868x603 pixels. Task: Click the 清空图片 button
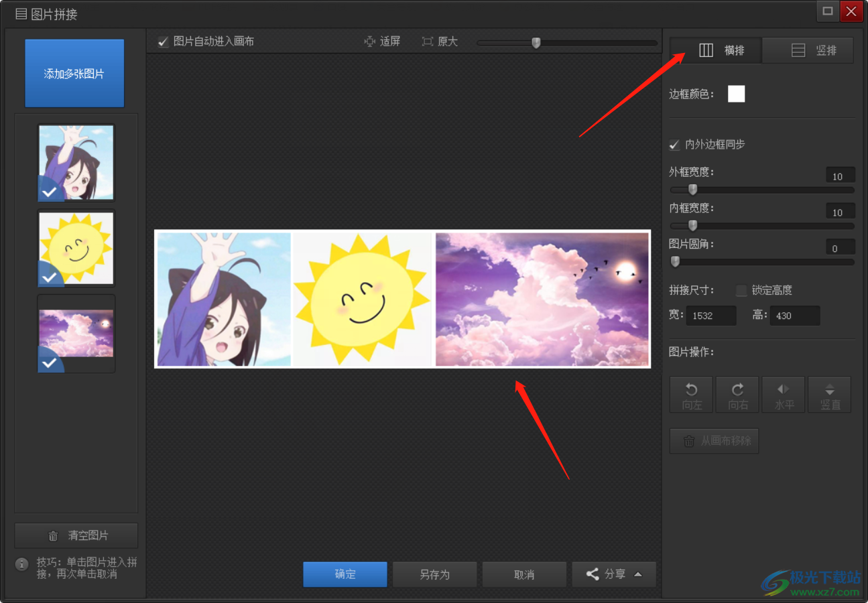point(76,536)
